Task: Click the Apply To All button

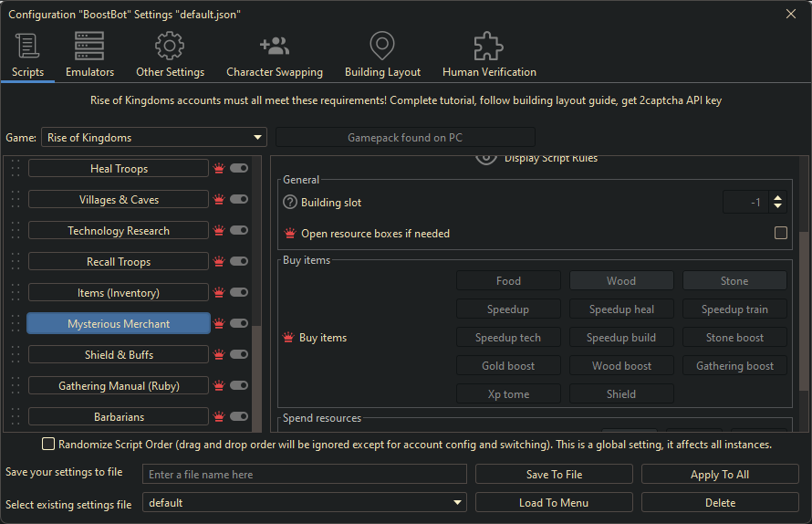Action: click(x=720, y=474)
